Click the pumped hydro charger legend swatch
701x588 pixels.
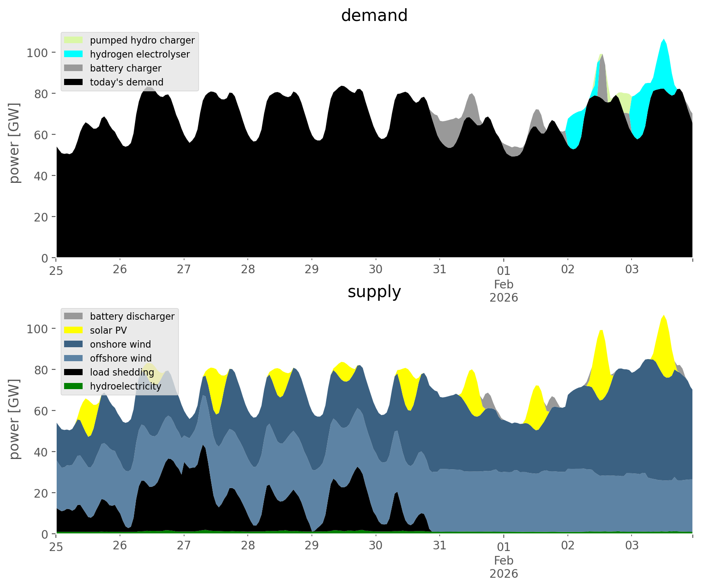coord(74,40)
